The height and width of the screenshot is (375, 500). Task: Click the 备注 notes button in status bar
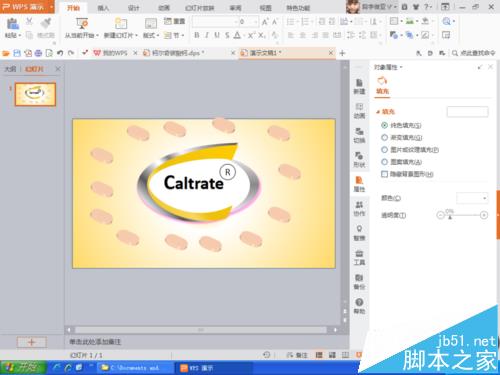coord(297,355)
